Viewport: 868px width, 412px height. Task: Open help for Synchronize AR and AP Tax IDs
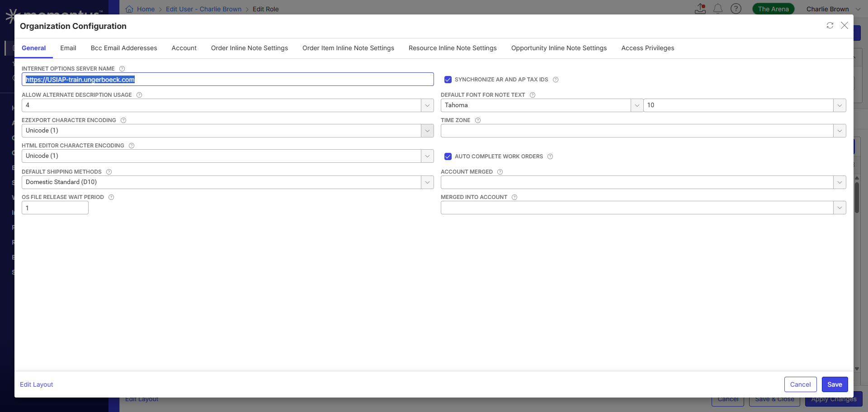[x=556, y=80]
